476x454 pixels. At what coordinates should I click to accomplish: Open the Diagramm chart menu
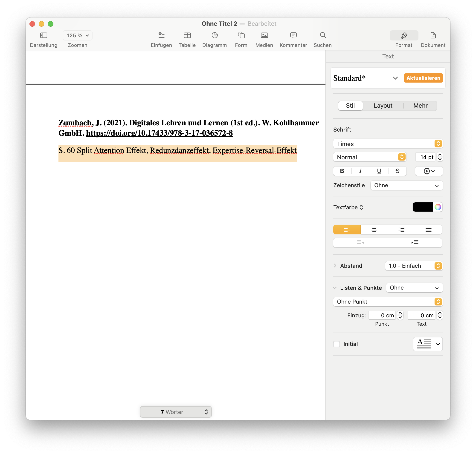[x=214, y=36]
